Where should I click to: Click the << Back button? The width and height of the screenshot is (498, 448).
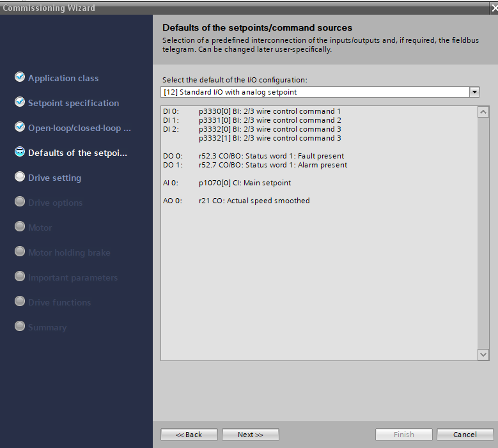coord(189,435)
